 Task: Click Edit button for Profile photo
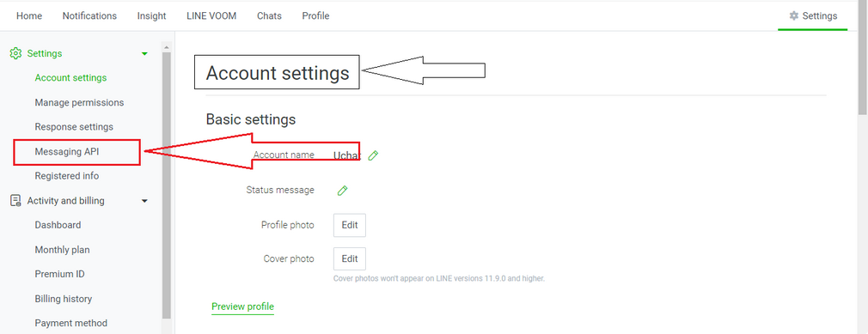pos(349,225)
